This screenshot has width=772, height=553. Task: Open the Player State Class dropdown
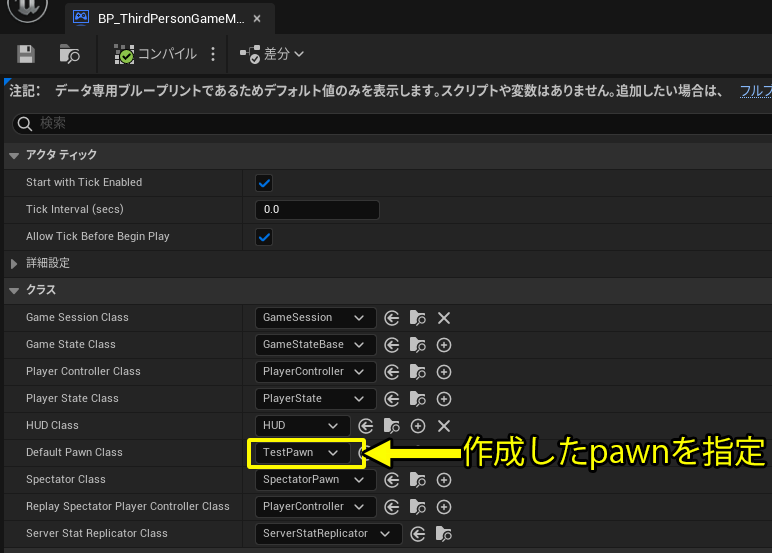pos(316,399)
